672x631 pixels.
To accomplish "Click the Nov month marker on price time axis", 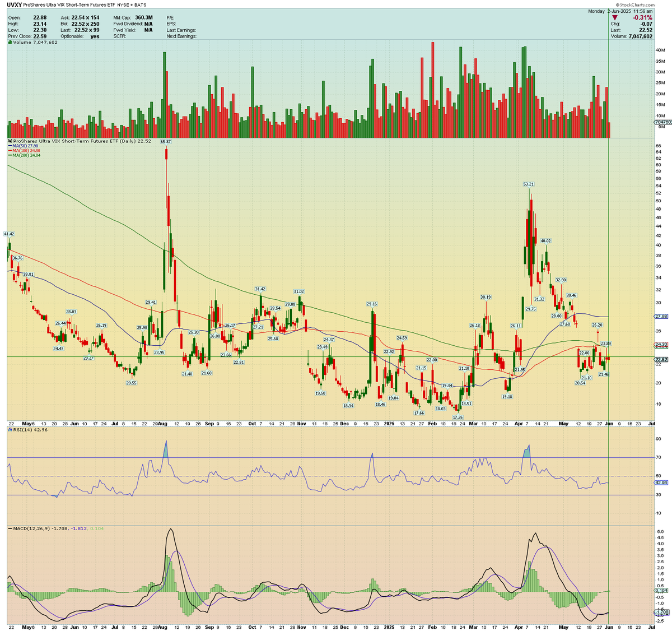I will click(x=302, y=424).
